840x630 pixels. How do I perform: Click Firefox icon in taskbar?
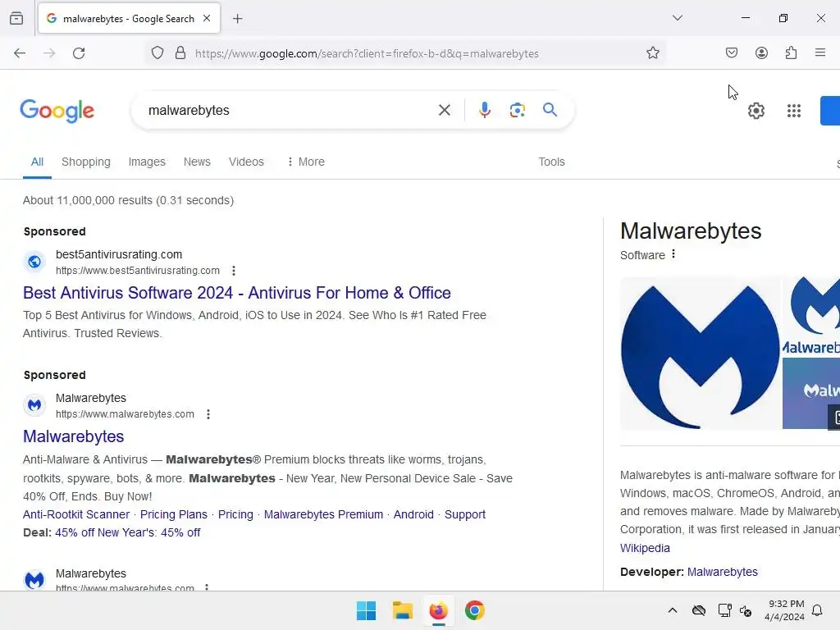438,610
